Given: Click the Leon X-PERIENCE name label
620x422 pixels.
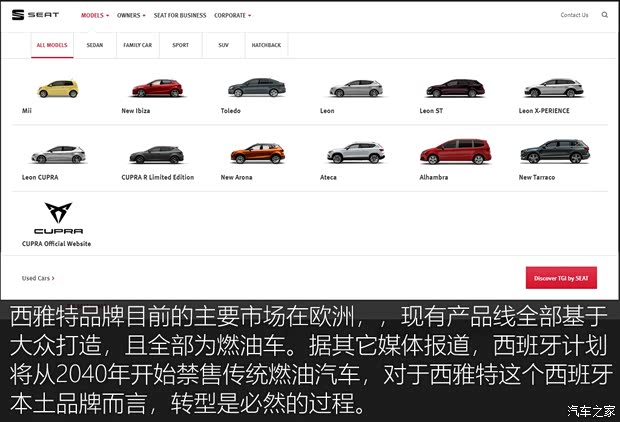Looking at the screenshot, I should (544, 111).
